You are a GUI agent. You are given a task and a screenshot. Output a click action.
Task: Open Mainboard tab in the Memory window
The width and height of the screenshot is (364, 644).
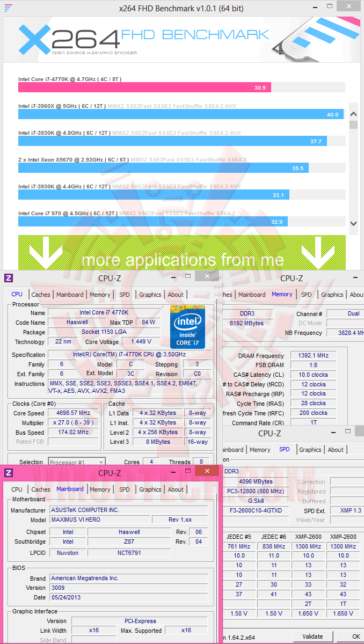tap(252, 295)
